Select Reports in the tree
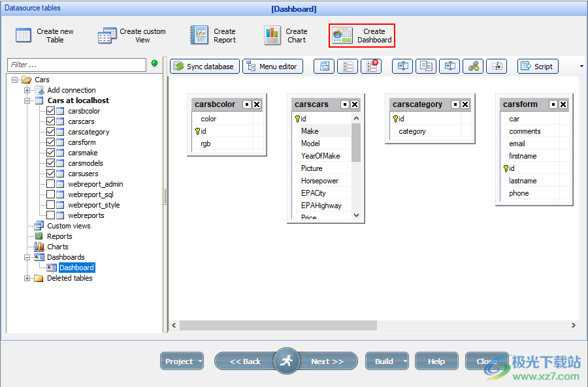Screen dimensions: 588x387 pos(59,236)
